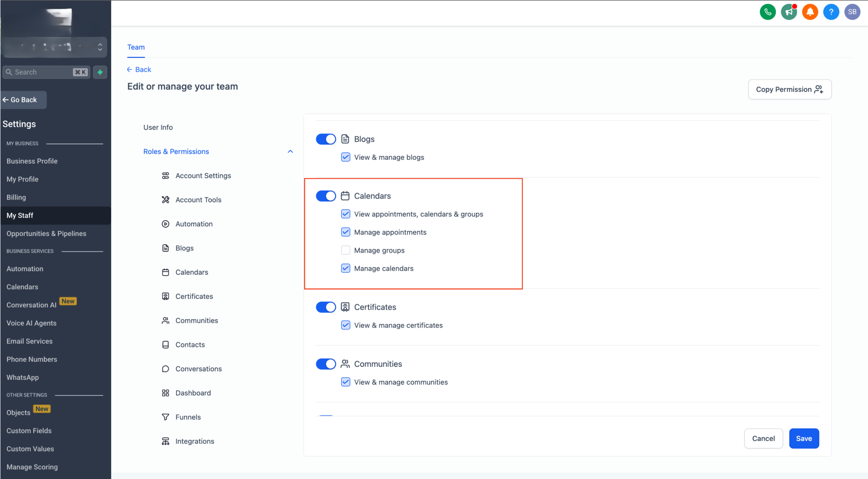The height and width of the screenshot is (479, 868).
Task: Click the document icon beside Blogs toggle
Action: pyautogui.click(x=345, y=139)
